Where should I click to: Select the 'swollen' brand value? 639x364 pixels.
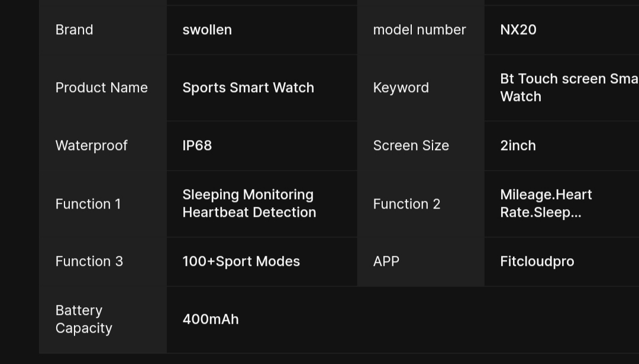coord(207,30)
